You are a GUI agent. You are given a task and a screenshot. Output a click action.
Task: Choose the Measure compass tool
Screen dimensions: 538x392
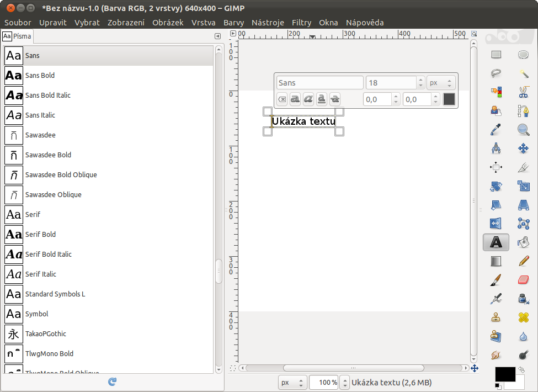click(496, 149)
